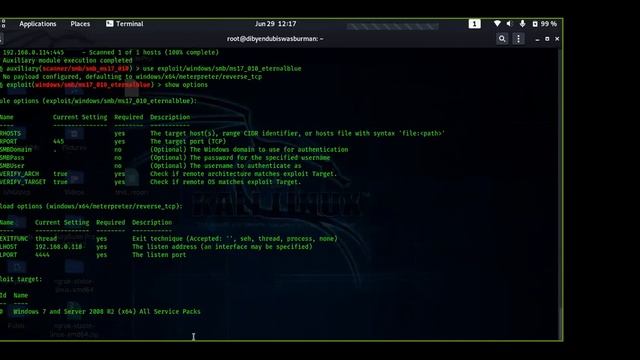Open the Terminal app menu
The height and width of the screenshot is (360, 640).
click(124, 24)
